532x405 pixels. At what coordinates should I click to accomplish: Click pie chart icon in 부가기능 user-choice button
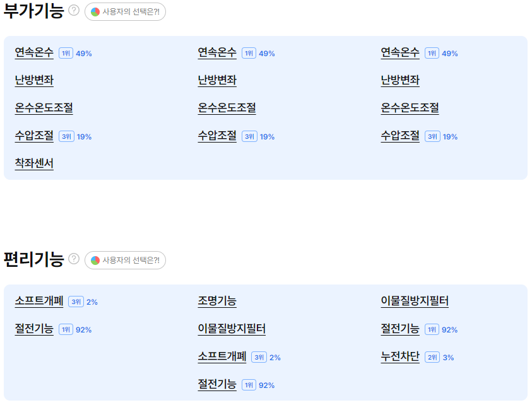click(95, 12)
